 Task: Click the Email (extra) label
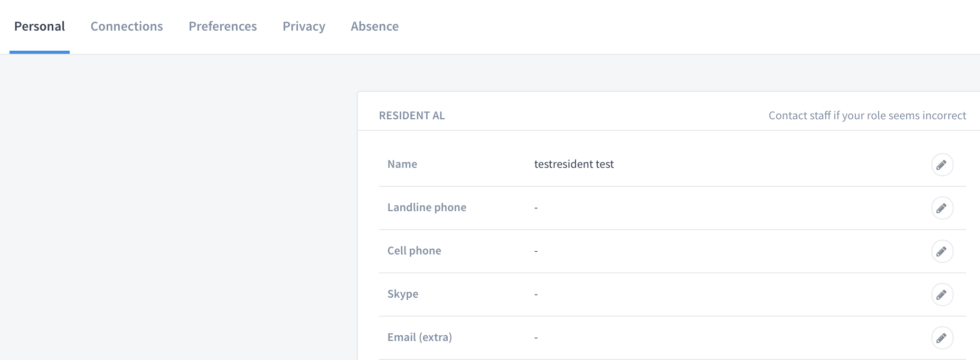[x=420, y=337]
